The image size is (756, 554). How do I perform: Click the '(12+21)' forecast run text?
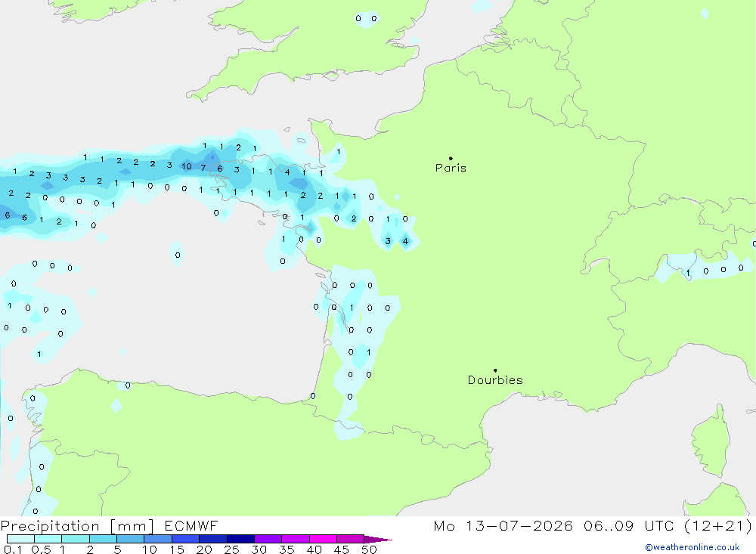718,526
